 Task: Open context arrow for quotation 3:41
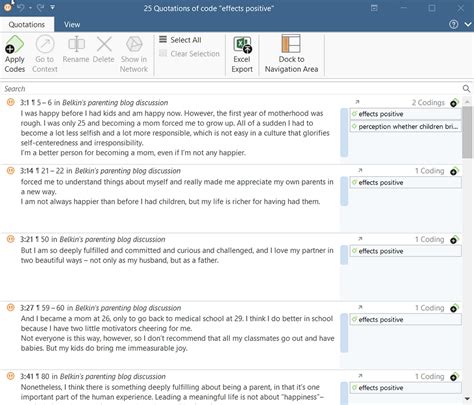(x=360, y=376)
